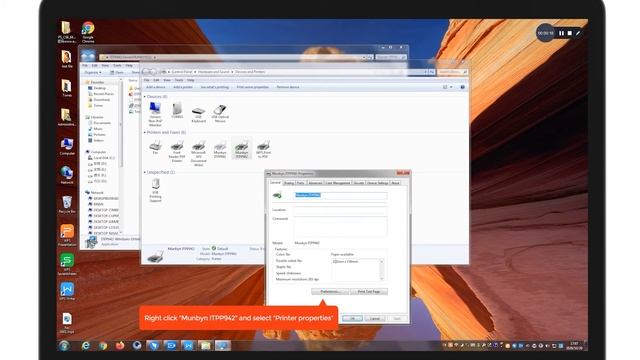Click the Preferences button

click(x=330, y=291)
